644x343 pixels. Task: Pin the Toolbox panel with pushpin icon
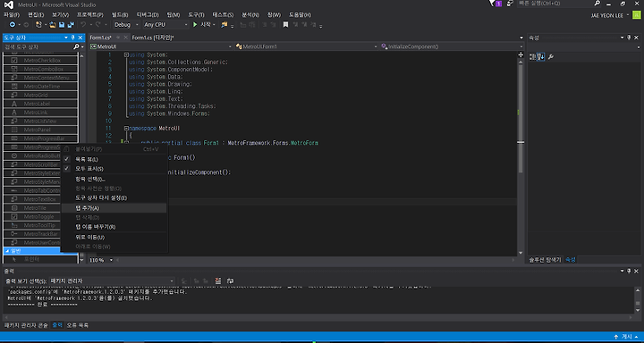72,38
